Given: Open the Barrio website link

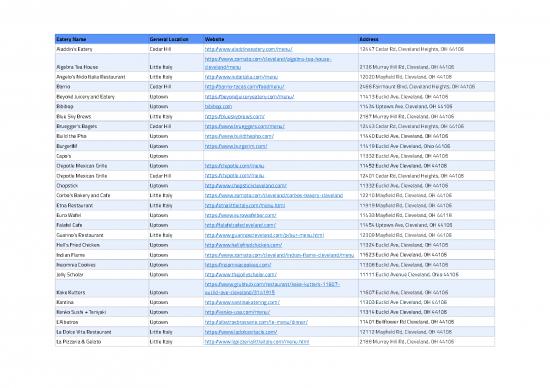Looking at the screenshot, I should tap(244, 87).
